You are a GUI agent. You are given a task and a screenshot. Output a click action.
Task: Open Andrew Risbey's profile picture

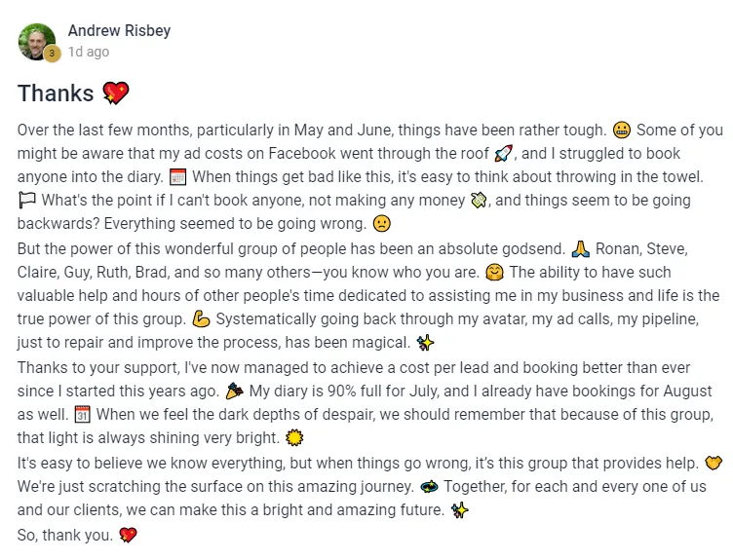[x=36, y=42]
